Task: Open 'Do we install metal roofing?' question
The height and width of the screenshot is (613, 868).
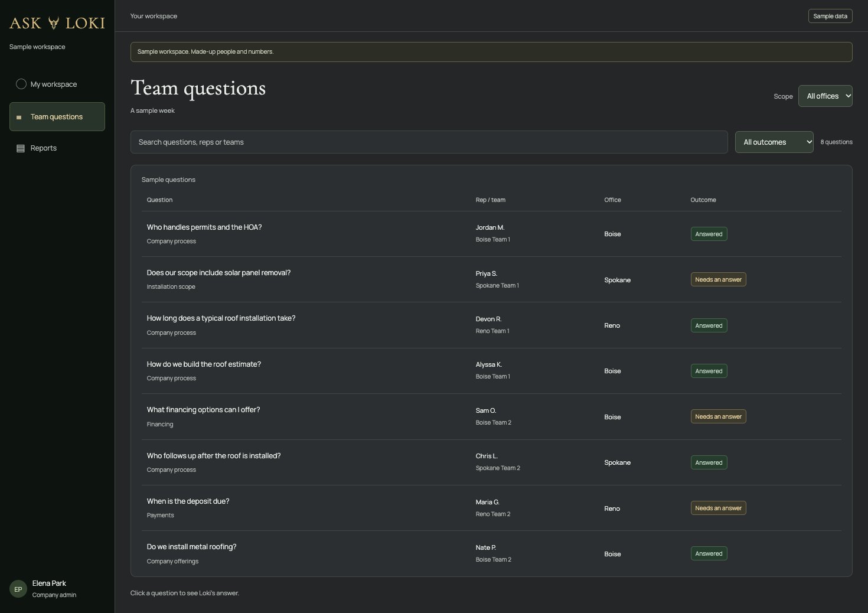Action: (191, 547)
